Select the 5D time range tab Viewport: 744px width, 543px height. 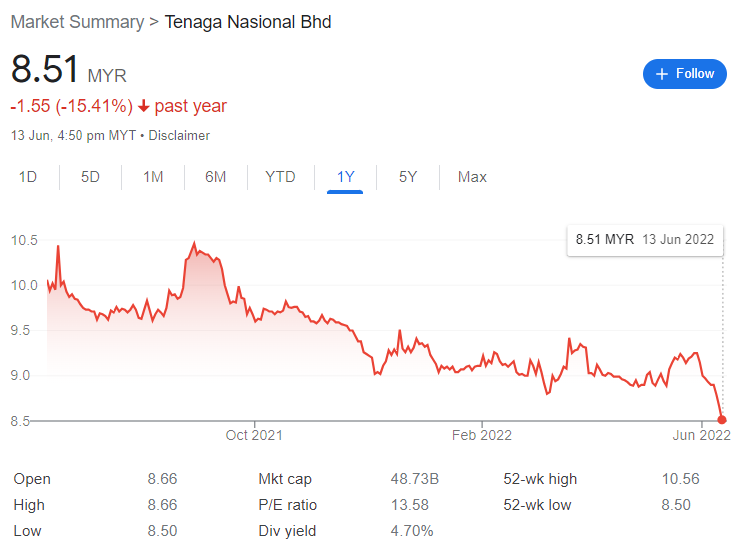click(x=90, y=177)
